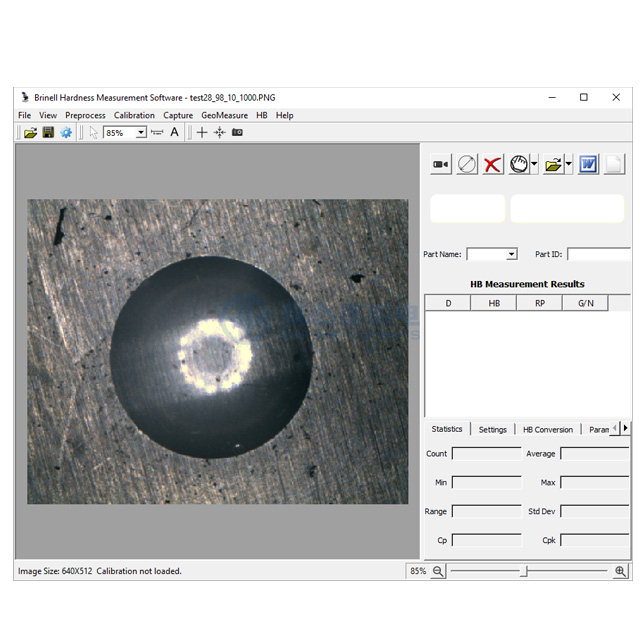
Task: Open the dropdown arrow beside export folder icon
Action: 568,165
